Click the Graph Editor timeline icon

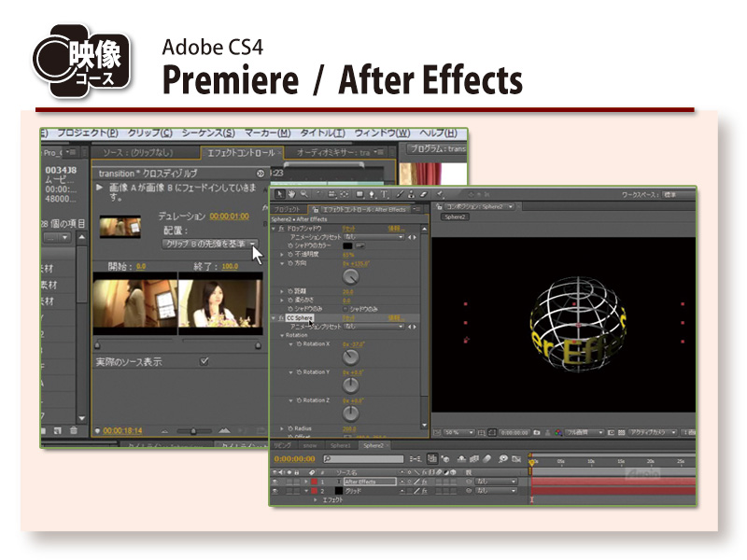tap(516, 459)
